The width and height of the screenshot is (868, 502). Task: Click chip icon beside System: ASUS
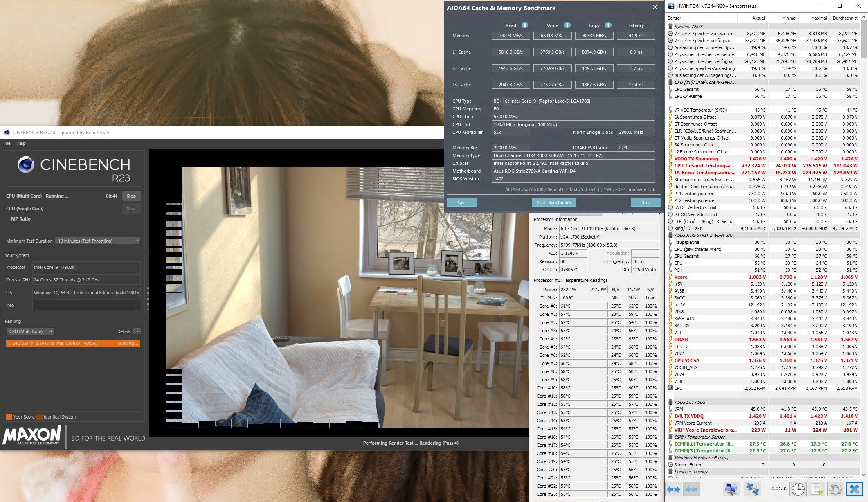pyautogui.click(x=670, y=27)
